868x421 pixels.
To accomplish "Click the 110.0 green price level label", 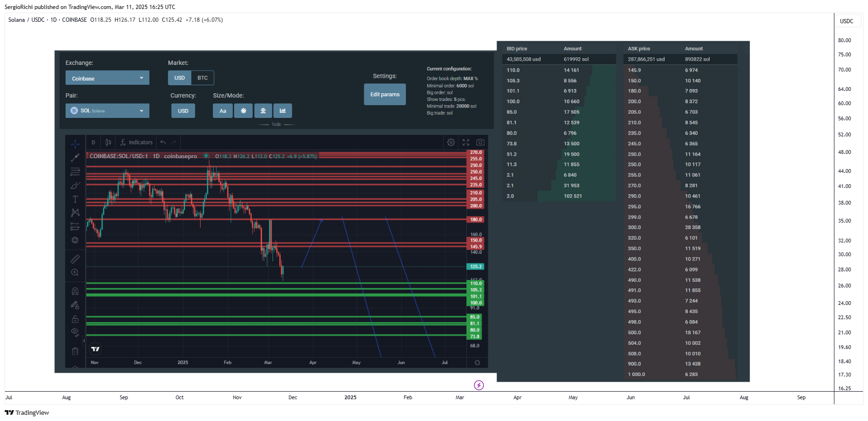I will pos(476,283).
